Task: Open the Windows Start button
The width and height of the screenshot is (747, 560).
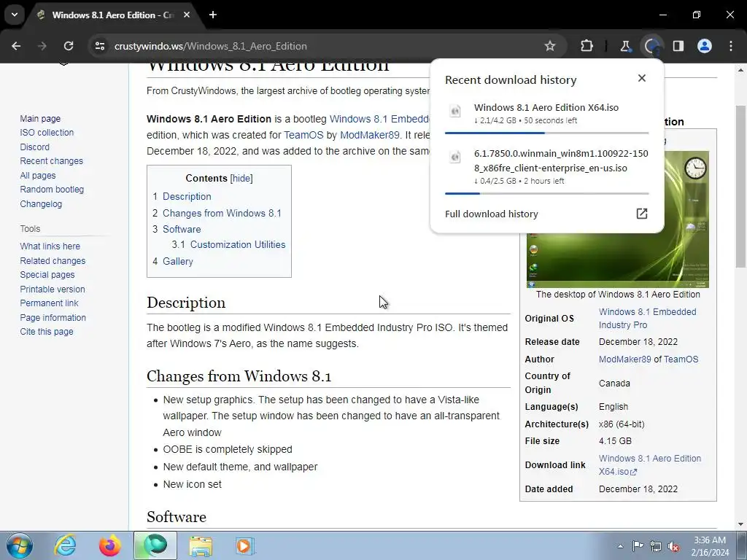Action: pos(20,545)
